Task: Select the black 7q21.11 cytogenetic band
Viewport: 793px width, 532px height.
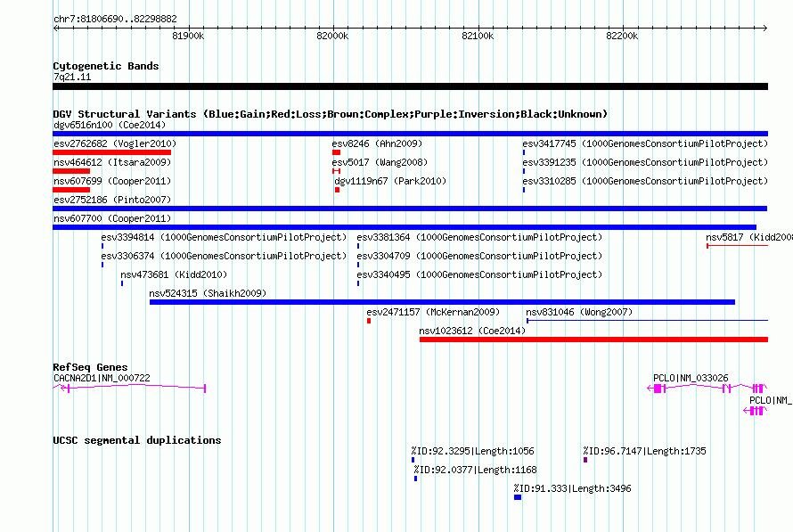Action: pyautogui.click(x=410, y=86)
